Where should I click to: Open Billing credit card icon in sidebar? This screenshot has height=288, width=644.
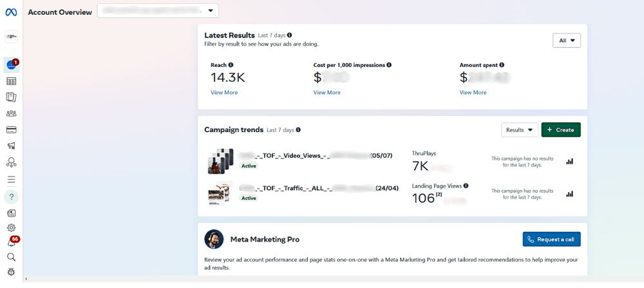[x=12, y=130]
